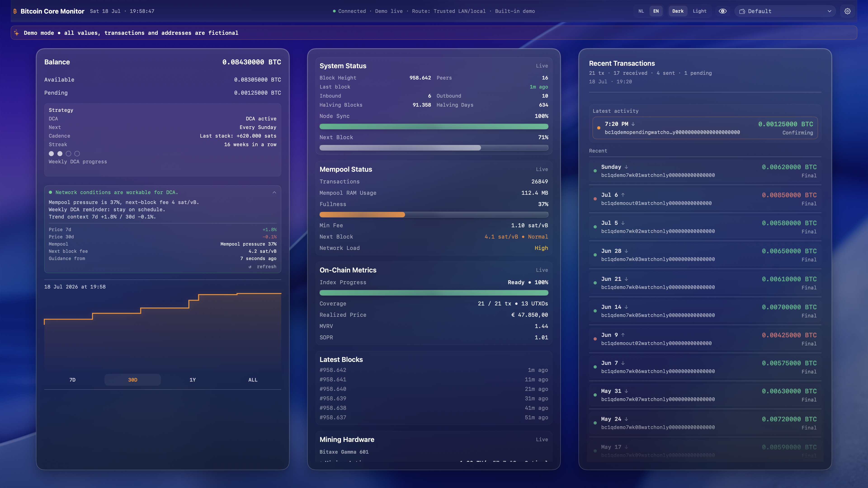
Task: Click the Block Height 958.642 value
Action: coord(420,78)
